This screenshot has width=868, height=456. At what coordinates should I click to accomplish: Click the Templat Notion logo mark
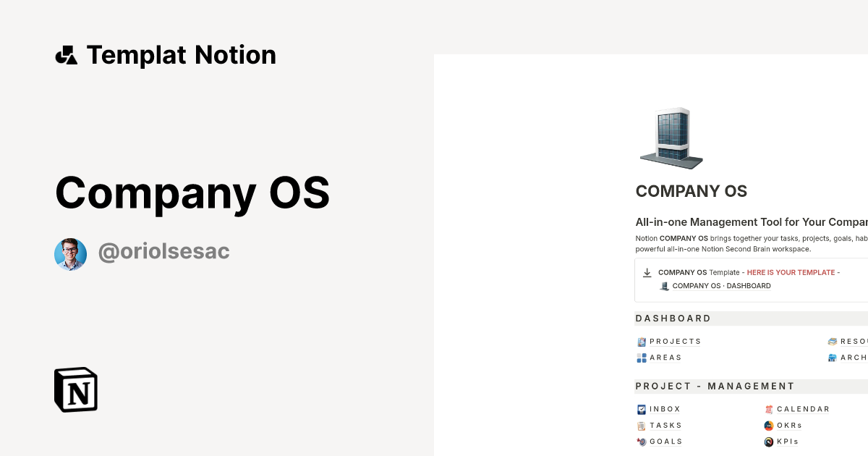66,54
